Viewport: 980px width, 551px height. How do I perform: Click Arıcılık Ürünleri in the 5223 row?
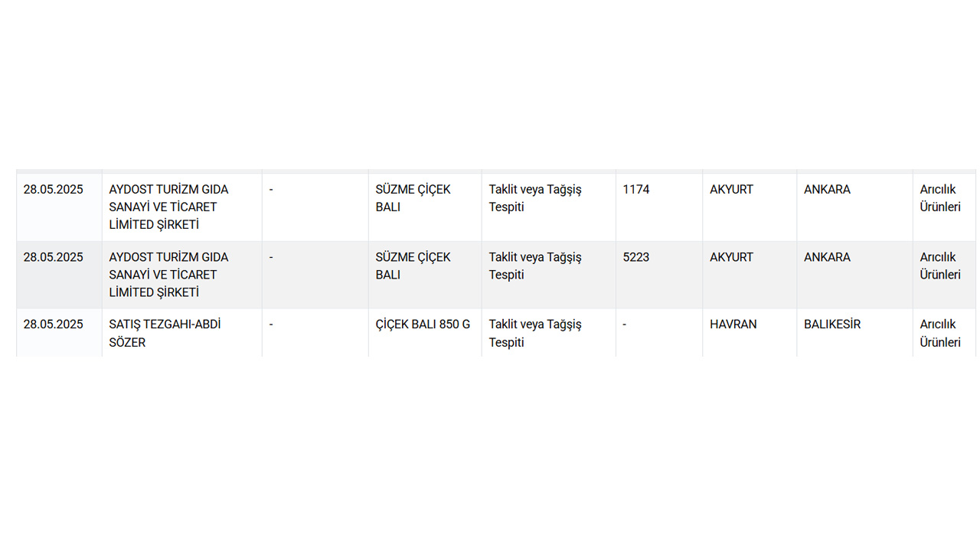click(939, 266)
